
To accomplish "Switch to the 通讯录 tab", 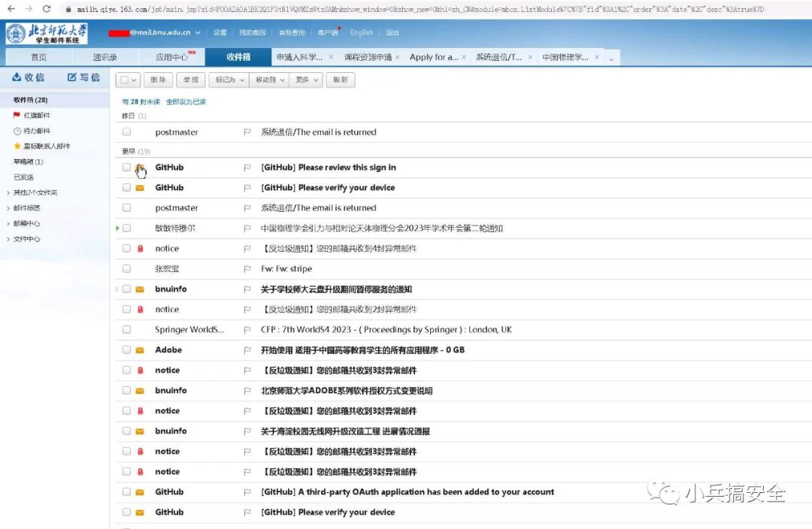I will (x=105, y=57).
